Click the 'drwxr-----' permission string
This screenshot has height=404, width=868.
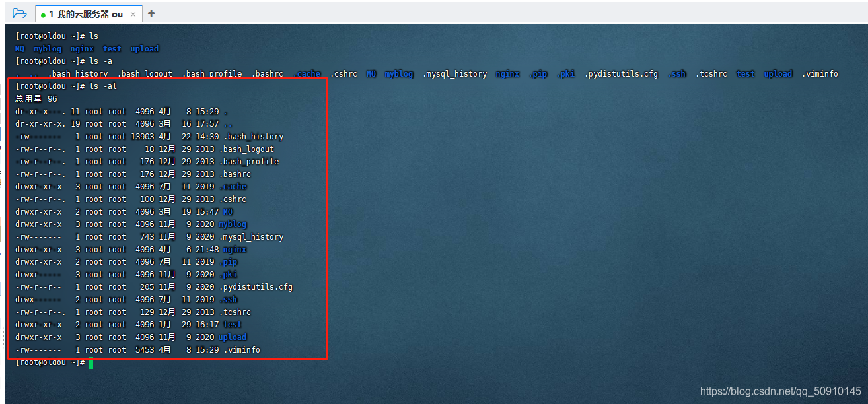[x=38, y=275]
